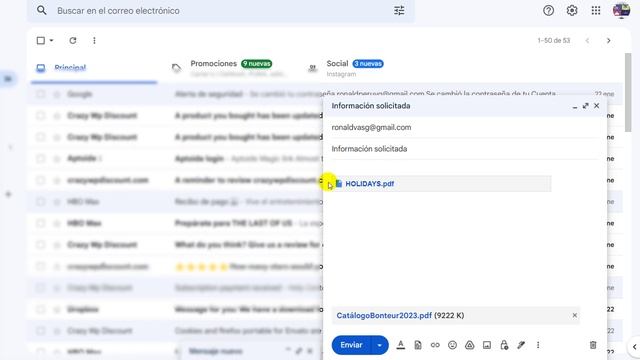Insert files using Google Drive icon

(469, 345)
